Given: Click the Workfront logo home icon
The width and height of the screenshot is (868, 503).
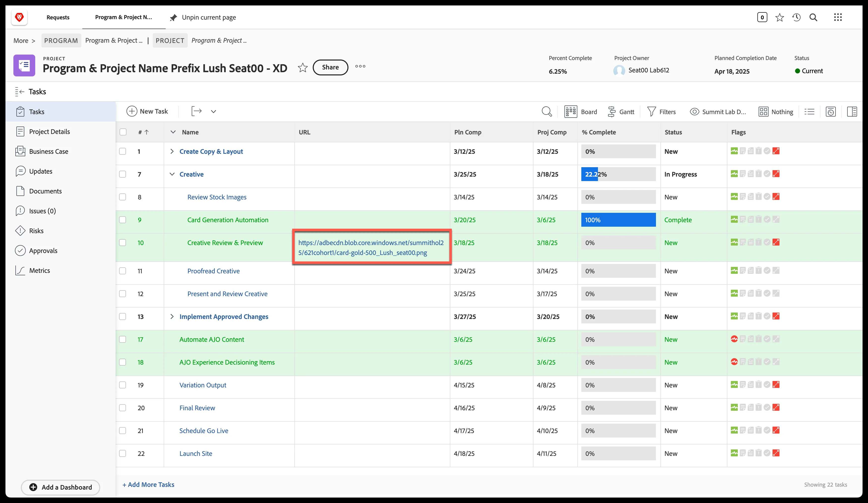Looking at the screenshot, I should coord(19,17).
